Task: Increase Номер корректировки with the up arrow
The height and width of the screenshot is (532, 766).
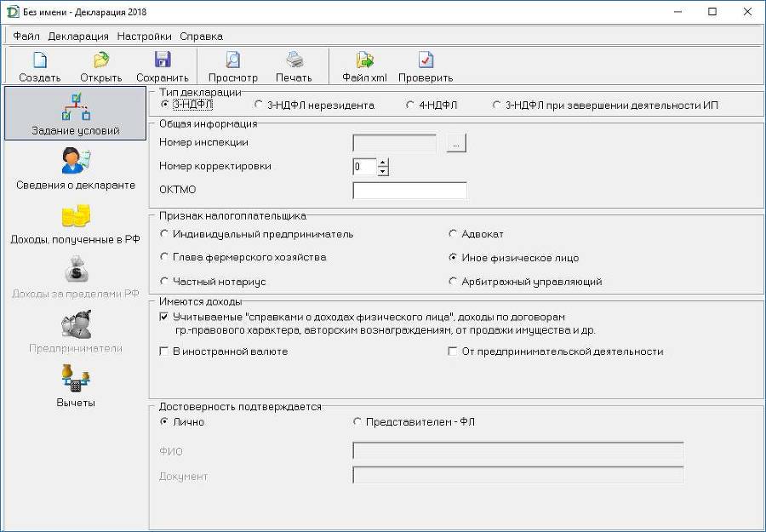Action: [x=383, y=163]
